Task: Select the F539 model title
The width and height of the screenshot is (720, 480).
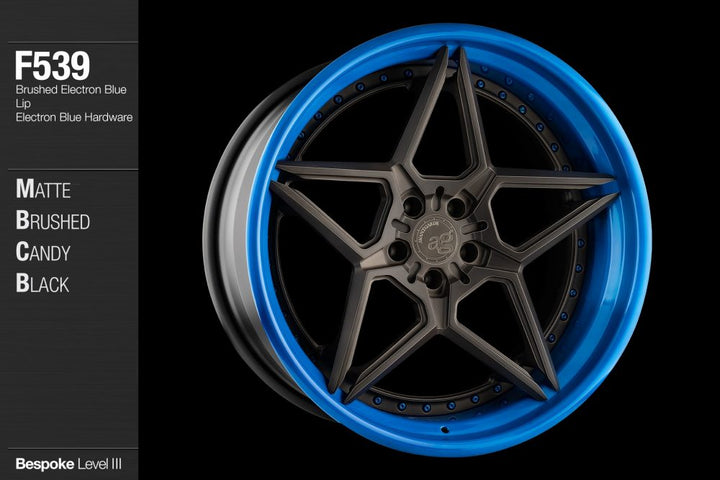Action: click(52, 66)
